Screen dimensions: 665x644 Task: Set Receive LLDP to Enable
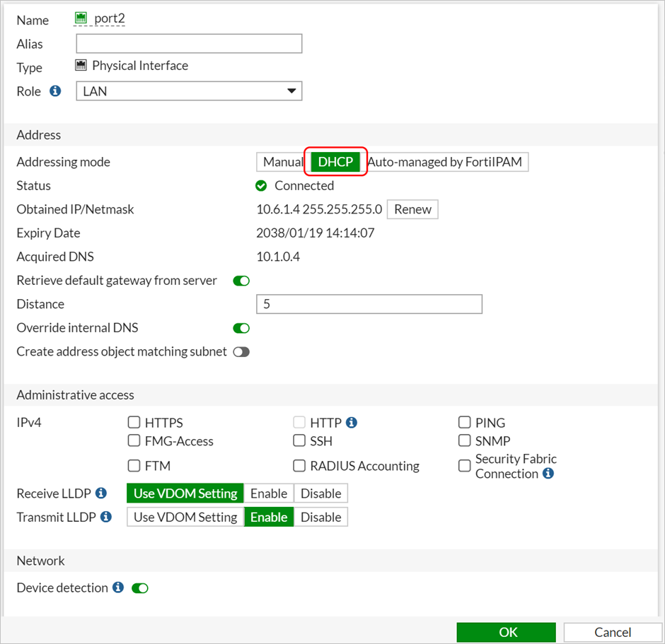coord(269,493)
